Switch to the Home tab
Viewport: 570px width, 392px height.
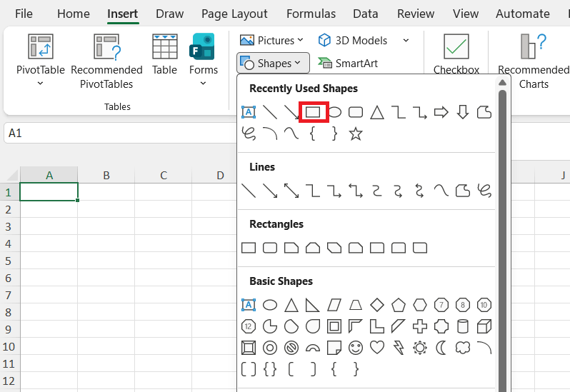point(74,14)
